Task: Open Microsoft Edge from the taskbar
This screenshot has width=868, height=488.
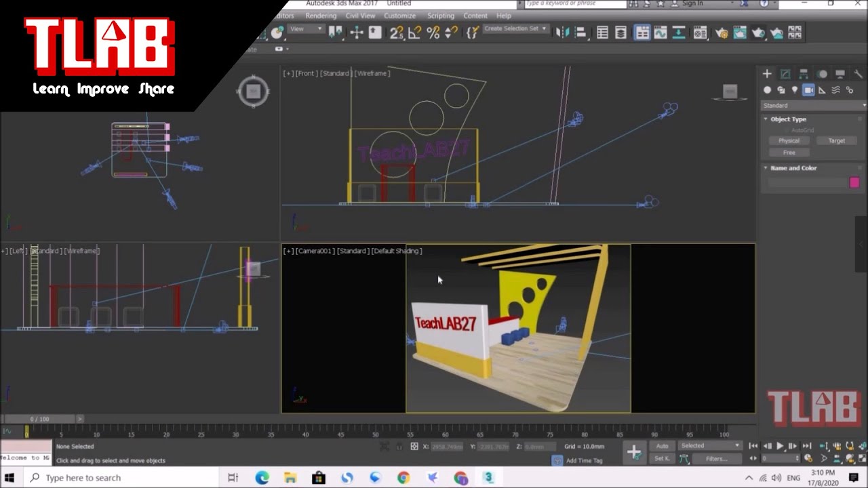Action: point(262,478)
